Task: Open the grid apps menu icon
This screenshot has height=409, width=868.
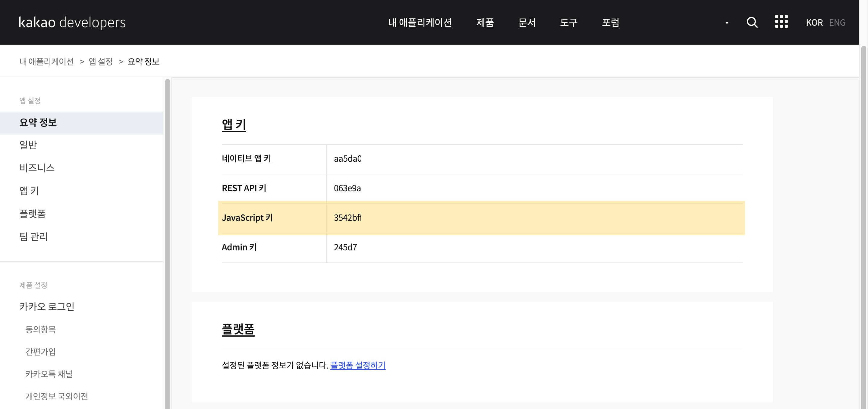Action: pyautogui.click(x=781, y=22)
